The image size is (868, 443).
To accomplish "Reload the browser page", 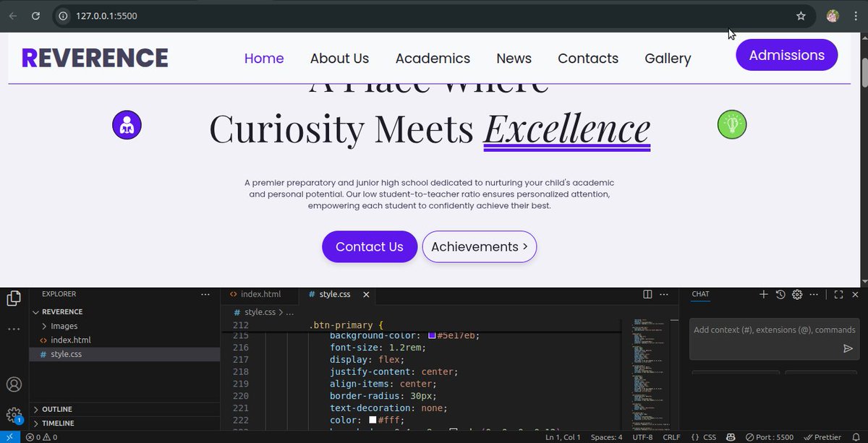I will click(x=35, y=16).
